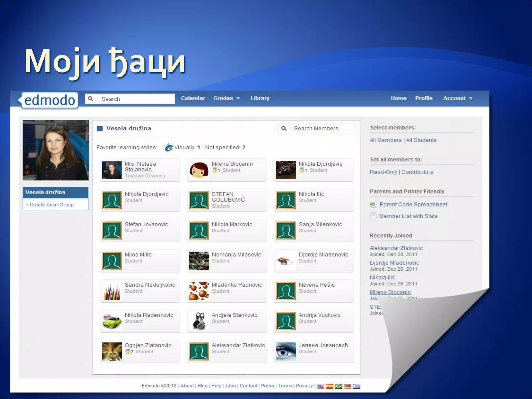Screen dimensions: 532x399
Task: Click in the Search Members field
Action: click(322, 128)
